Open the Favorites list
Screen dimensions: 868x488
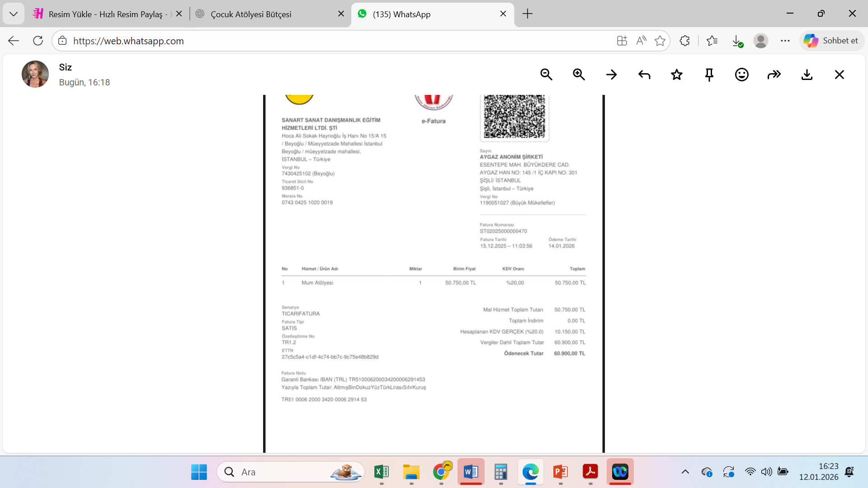pos(712,41)
